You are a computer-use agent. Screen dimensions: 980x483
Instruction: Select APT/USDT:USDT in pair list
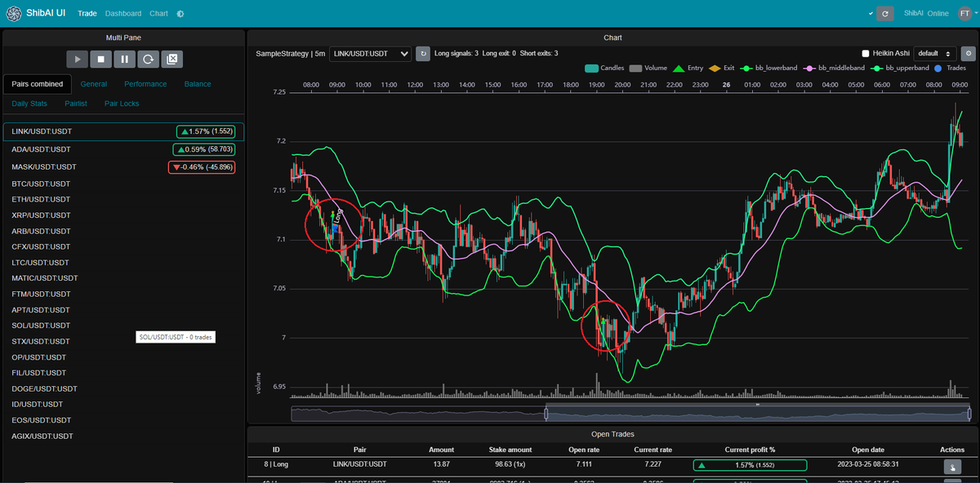(123, 310)
